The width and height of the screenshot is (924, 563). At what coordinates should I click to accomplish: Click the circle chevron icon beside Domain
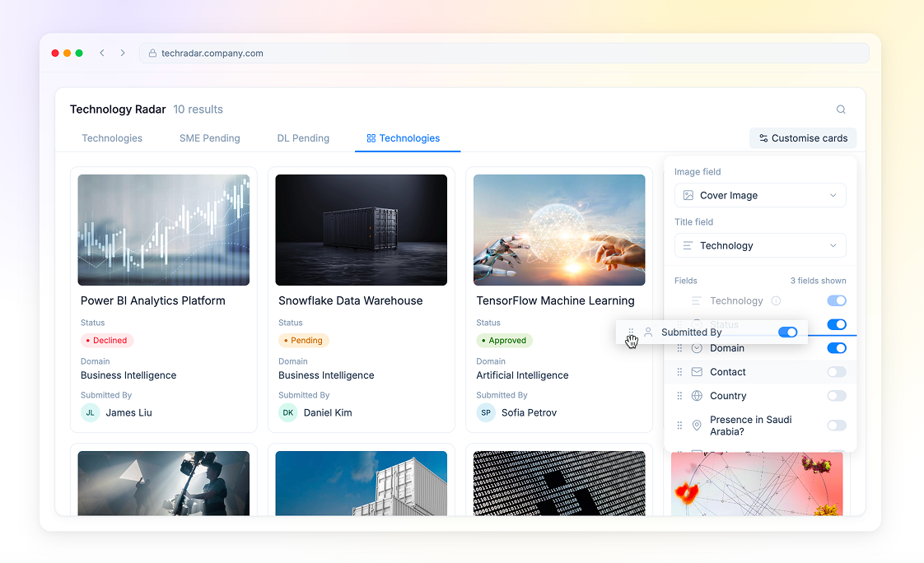click(697, 348)
